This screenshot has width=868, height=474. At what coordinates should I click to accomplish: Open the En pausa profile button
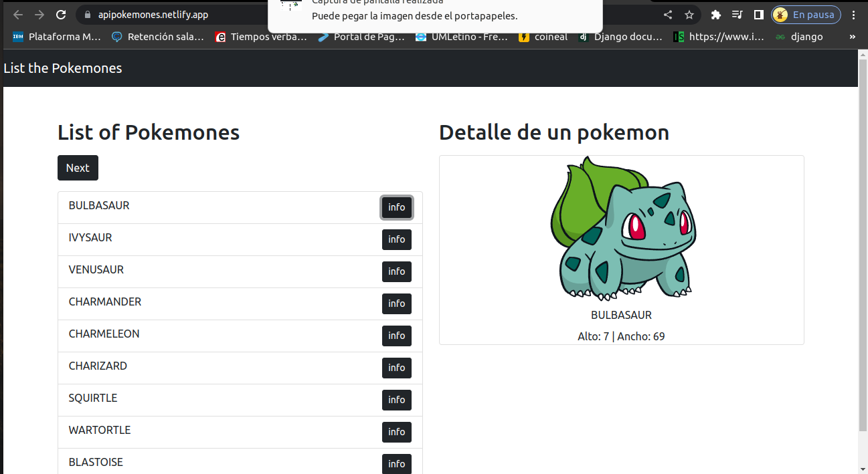[806, 15]
